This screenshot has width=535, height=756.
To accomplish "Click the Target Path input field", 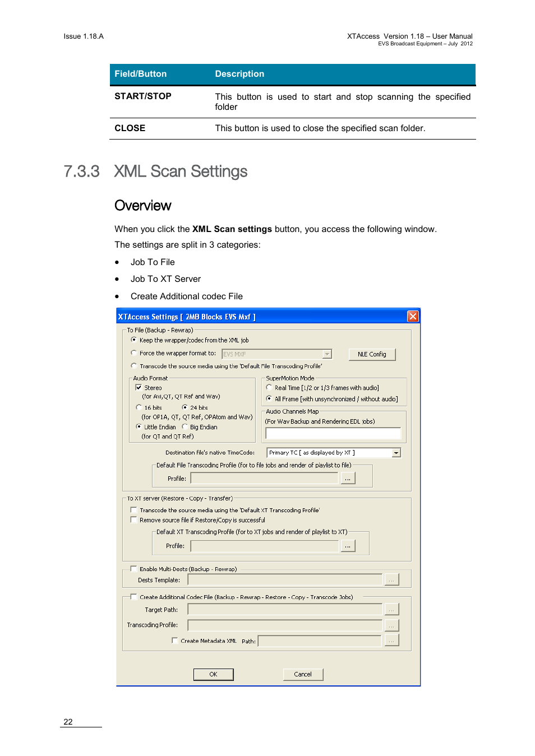I will pos(285,609).
